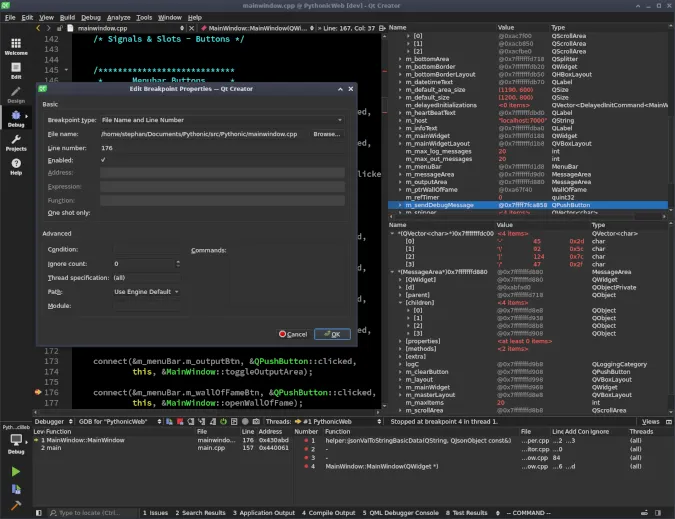Viewport: 675px width, 519px height.
Task: Switch to Edit mode in sidebar
Action: coord(16,70)
